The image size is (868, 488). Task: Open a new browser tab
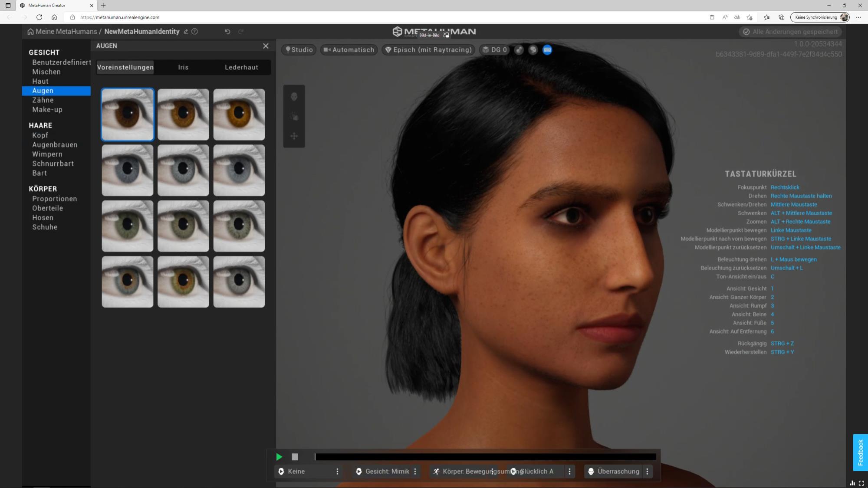click(103, 6)
